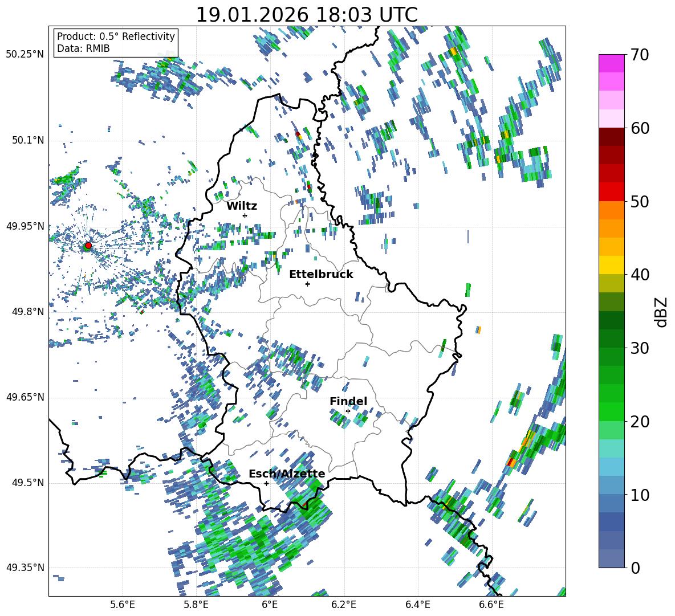Click the 49.65°N latitude label
Image resolution: width=675 pixels, height=616 pixels.
point(25,397)
